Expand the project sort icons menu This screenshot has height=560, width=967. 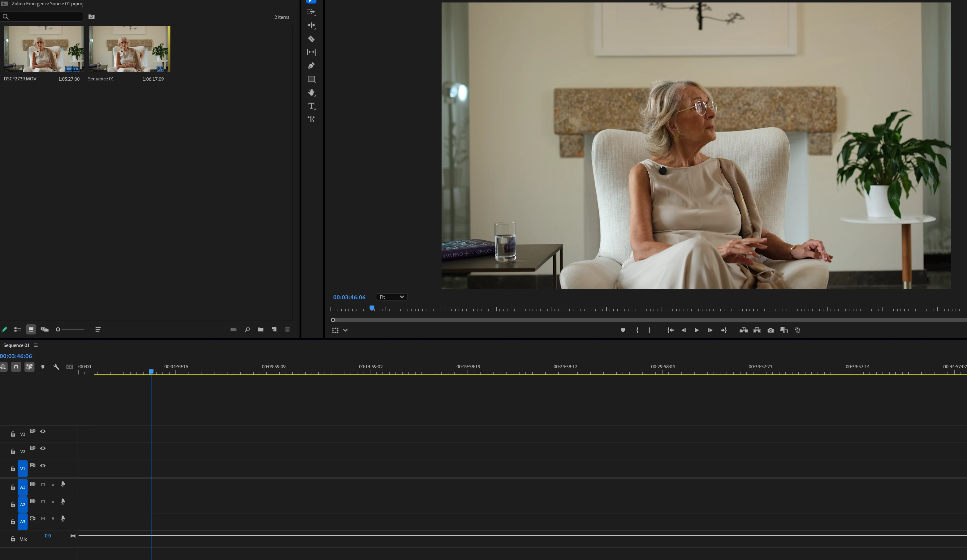tap(98, 330)
